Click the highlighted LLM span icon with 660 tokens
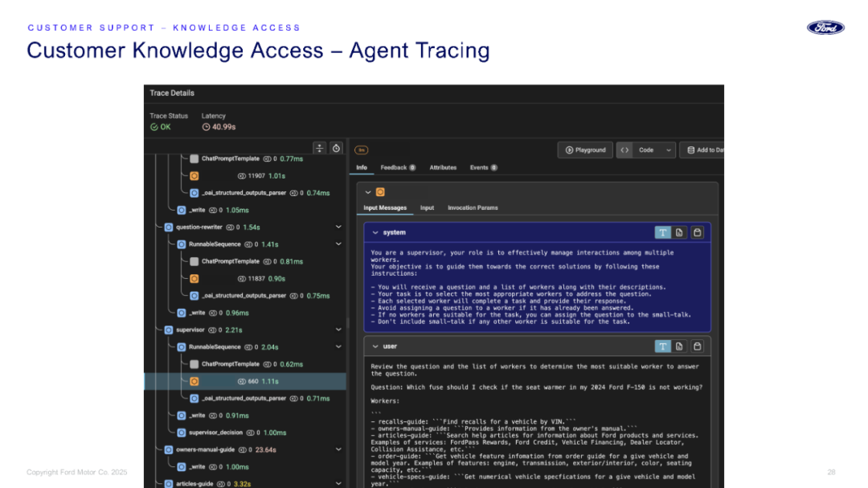Image resolution: width=868 pixels, height=488 pixels. point(194,382)
